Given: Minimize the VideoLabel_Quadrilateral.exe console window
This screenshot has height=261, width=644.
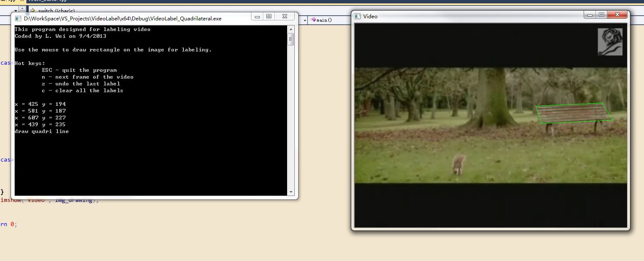Looking at the screenshot, I should point(258,16).
